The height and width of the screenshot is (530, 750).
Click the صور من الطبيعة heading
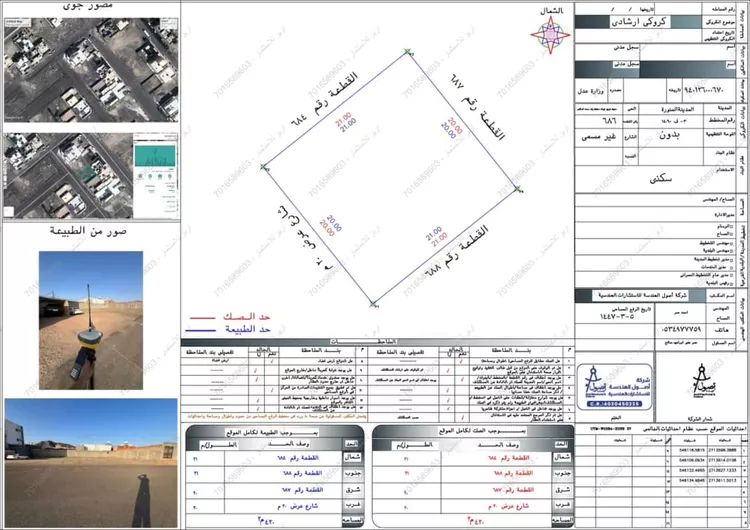(88, 231)
